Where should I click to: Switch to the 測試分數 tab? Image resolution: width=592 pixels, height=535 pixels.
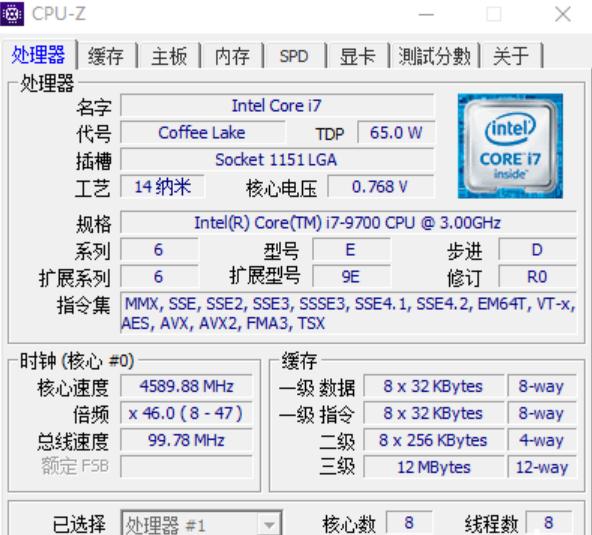pos(435,56)
